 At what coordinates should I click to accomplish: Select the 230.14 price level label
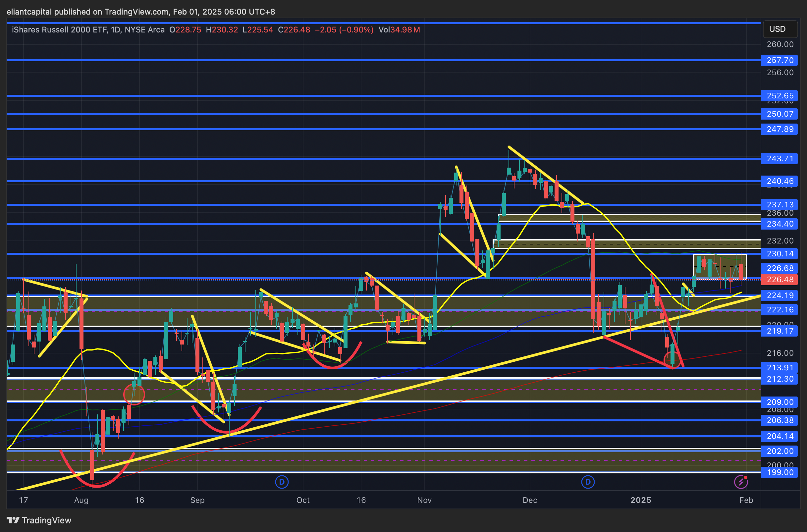[x=780, y=253]
